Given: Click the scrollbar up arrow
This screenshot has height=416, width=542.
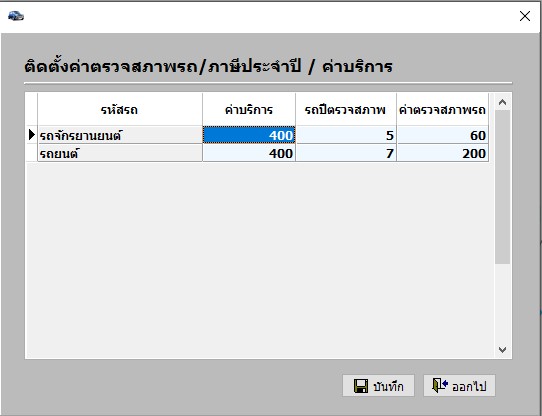Looking at the screenshot, I should [x=502, y=102].
